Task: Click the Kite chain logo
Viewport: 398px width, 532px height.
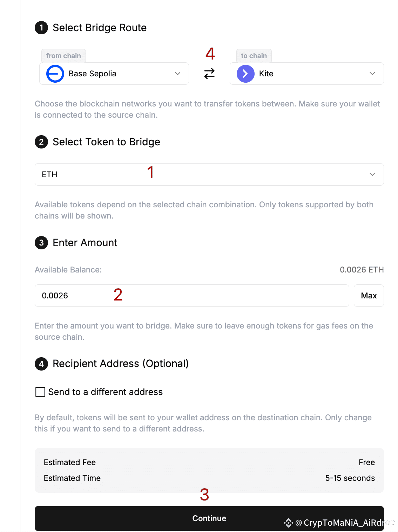Action: coord(245,74)
